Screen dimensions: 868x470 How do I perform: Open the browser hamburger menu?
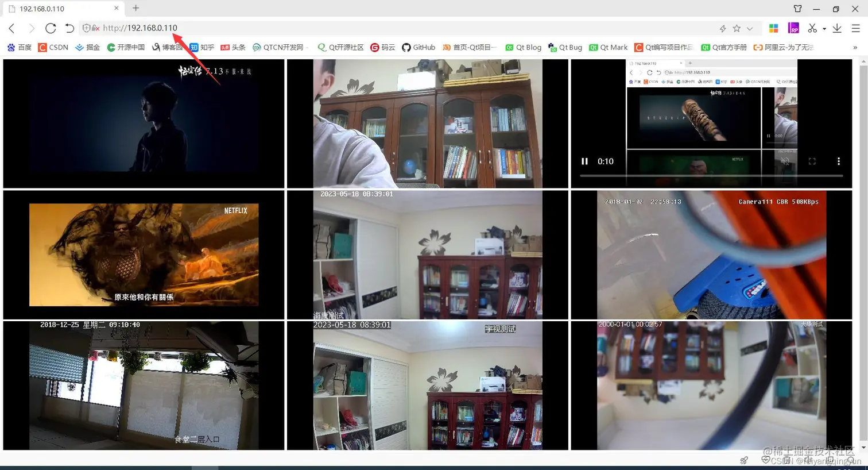855,28
